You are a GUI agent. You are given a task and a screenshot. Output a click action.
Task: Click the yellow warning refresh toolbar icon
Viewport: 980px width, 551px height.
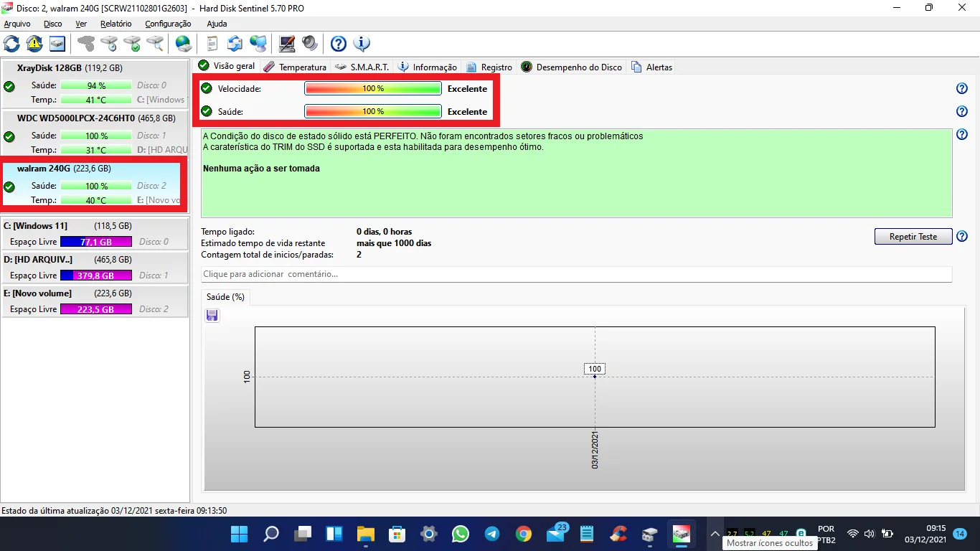(x=34, y=44)
